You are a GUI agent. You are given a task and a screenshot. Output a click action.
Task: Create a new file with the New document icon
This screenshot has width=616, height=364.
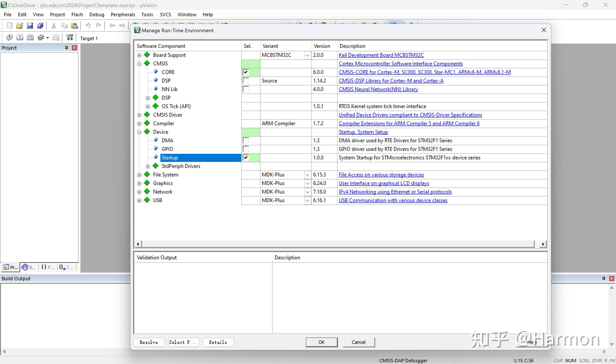[9, 25]
